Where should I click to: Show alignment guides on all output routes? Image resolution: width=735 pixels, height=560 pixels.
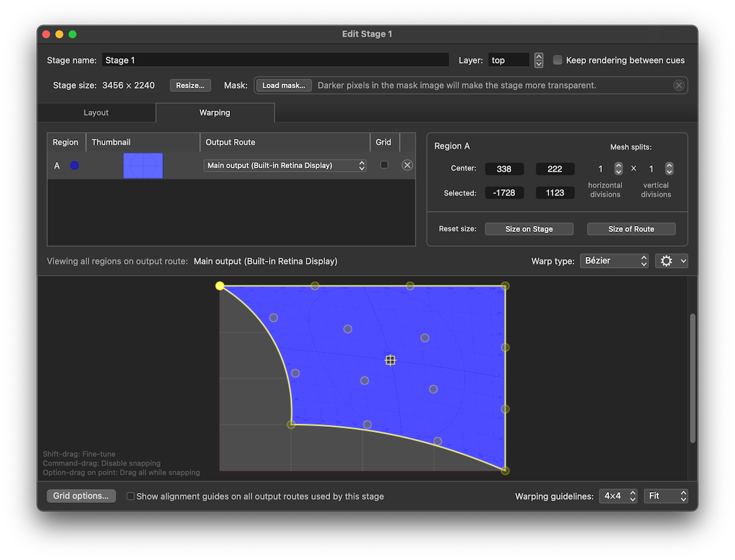[x=130, y=495]
